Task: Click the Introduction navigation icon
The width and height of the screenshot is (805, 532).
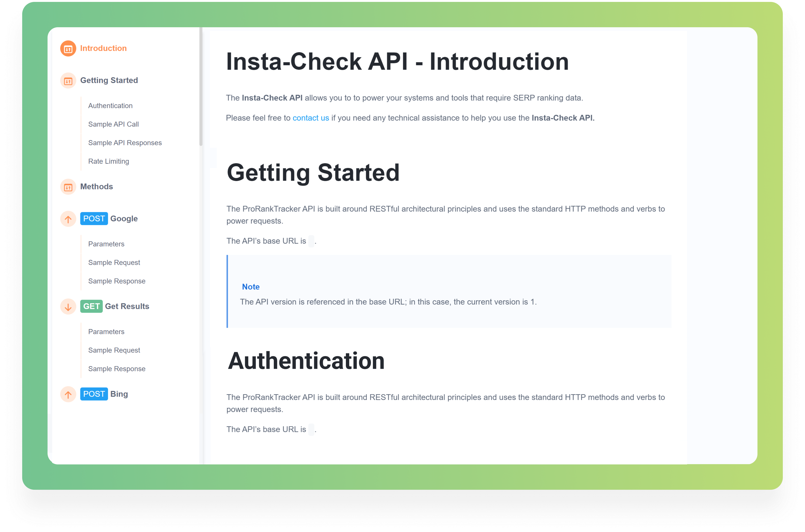Action: [68, 48]
